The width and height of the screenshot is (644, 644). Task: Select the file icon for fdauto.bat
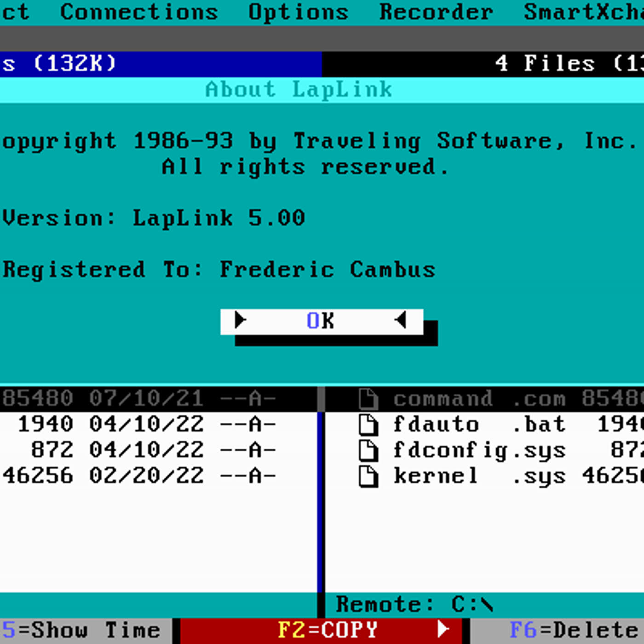click(368, 425)
